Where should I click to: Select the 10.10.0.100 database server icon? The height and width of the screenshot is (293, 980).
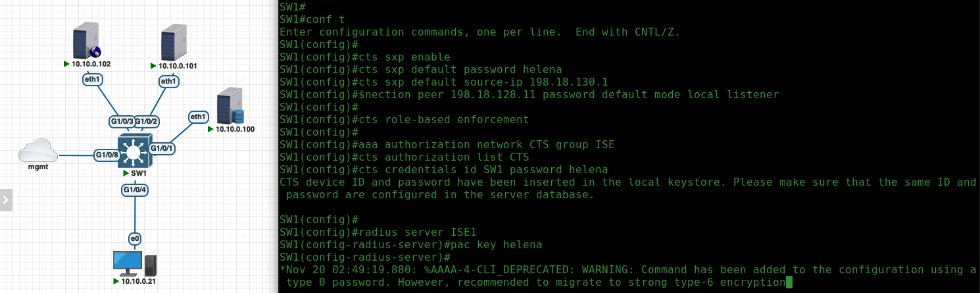click(230, 105)
